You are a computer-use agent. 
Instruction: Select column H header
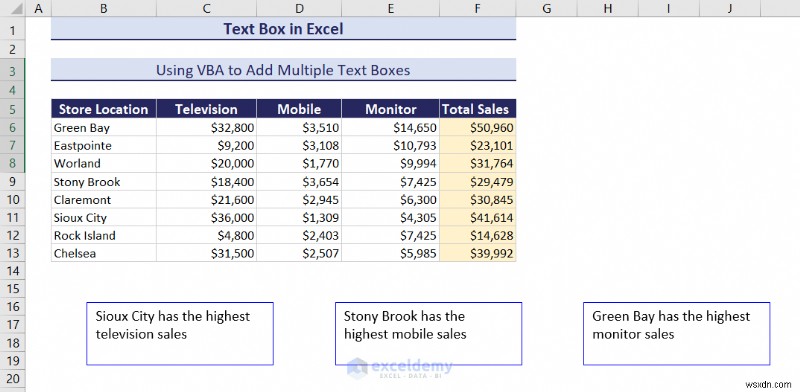click(607, 8)
